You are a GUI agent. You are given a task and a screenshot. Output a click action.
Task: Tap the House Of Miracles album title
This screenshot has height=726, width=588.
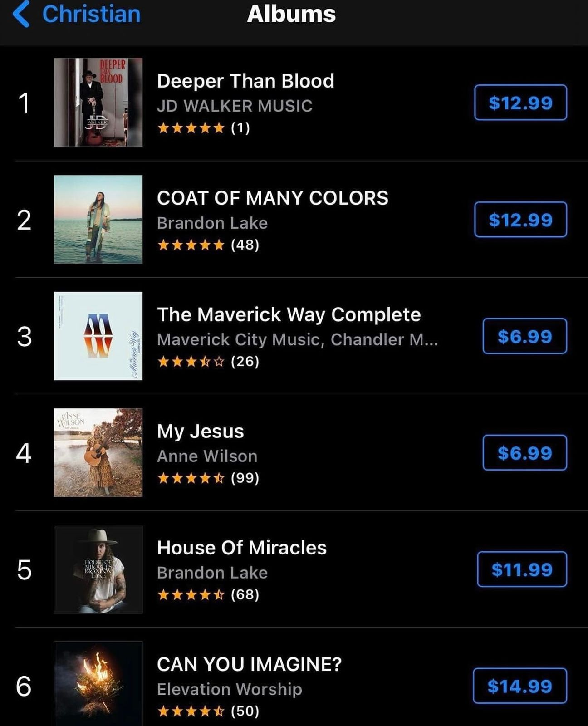tap(241, 548)
